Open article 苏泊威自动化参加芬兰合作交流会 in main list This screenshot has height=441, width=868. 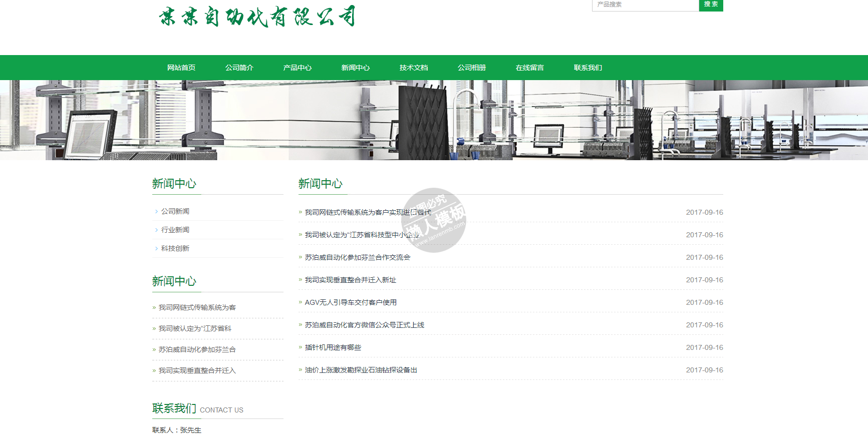tap(358, 257)
